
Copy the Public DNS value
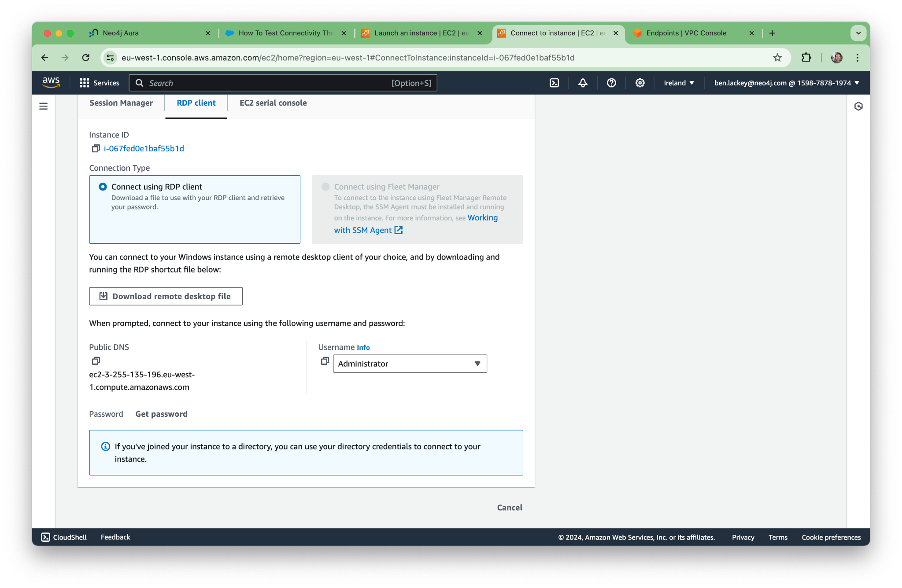(96, 360)
